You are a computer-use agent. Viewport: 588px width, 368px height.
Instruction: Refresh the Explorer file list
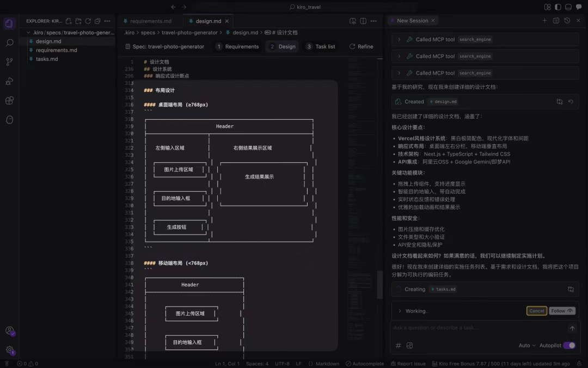tap(88, 21)
